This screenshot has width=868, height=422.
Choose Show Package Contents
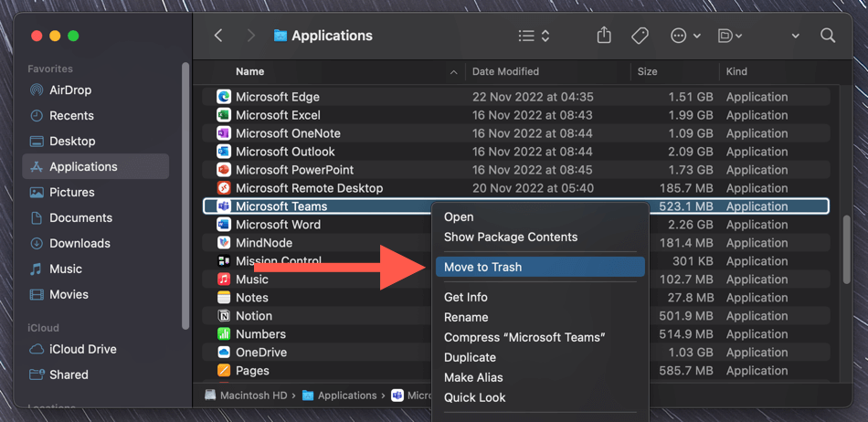point(511,237)
